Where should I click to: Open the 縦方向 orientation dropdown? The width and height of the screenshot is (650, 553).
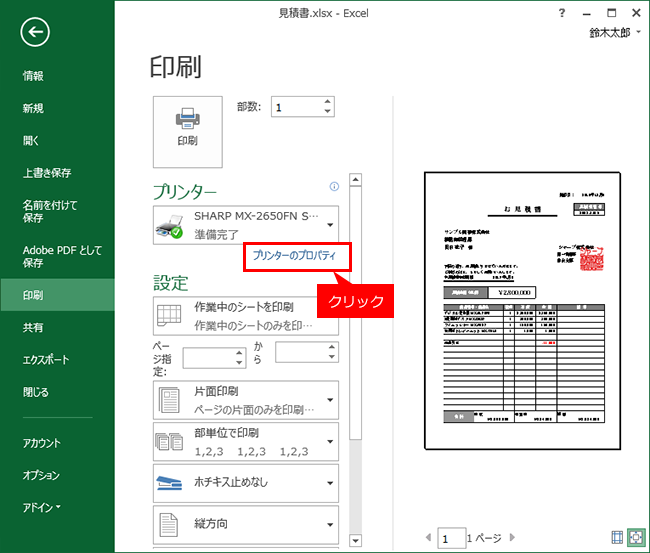click(246, 524)
